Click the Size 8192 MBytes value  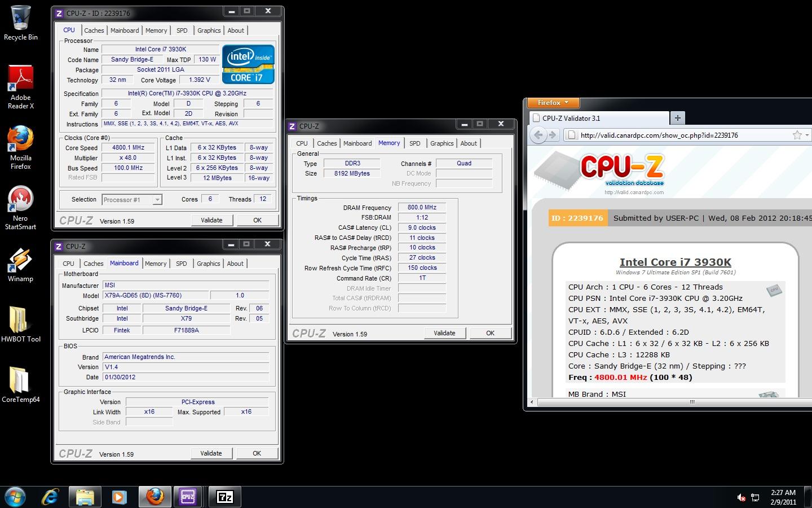click(352, 173)
